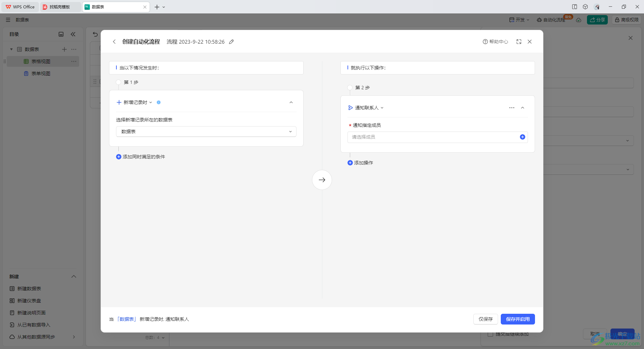Add a member with the blue plus icon
This screenshot has width=644, height=349.
tap(523, 137)
